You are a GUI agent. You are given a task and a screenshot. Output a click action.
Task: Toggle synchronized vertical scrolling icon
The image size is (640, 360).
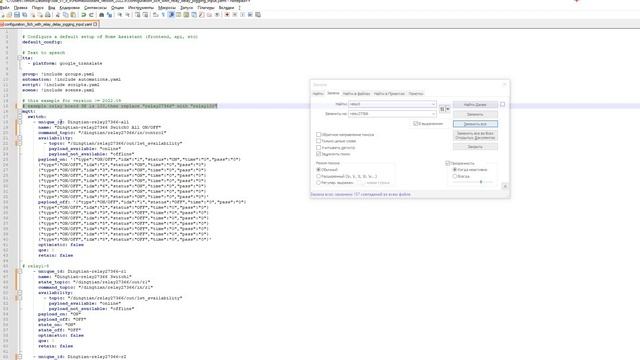[138, 15]
